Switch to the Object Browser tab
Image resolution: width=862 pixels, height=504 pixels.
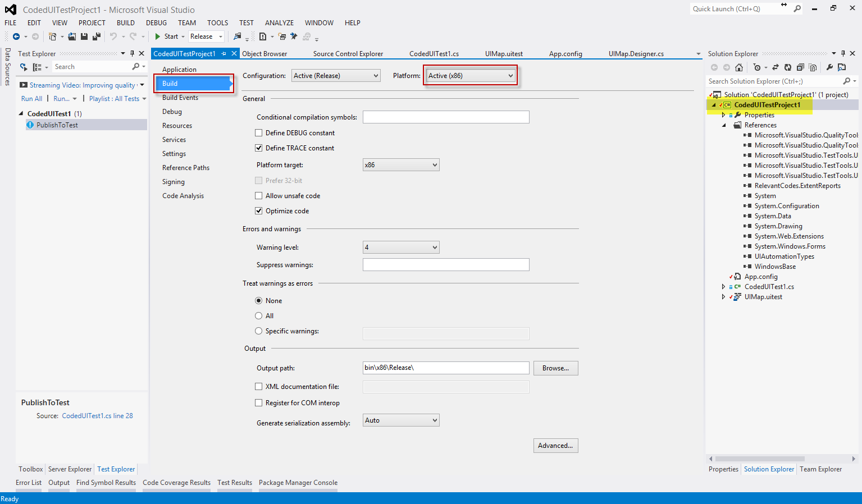(x=264, y=54)
